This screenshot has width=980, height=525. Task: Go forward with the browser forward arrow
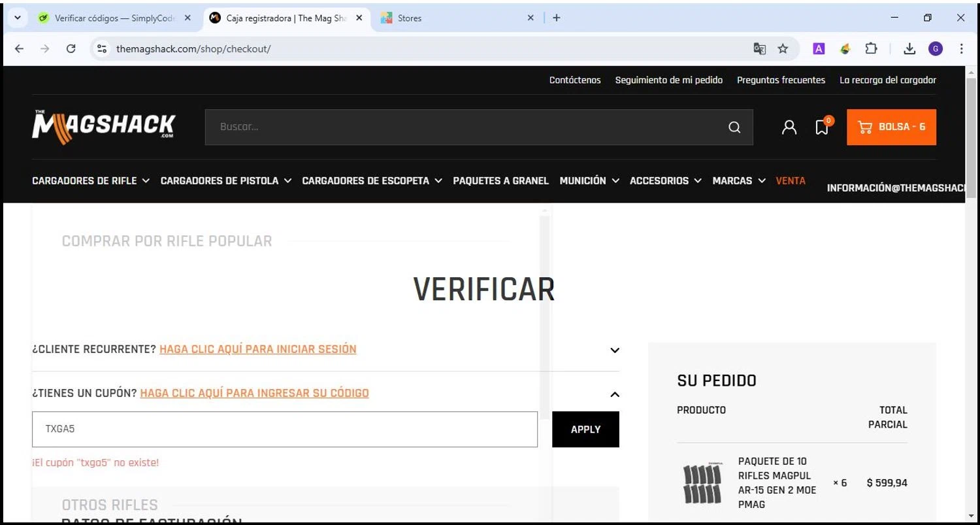[x=44, y=48]
